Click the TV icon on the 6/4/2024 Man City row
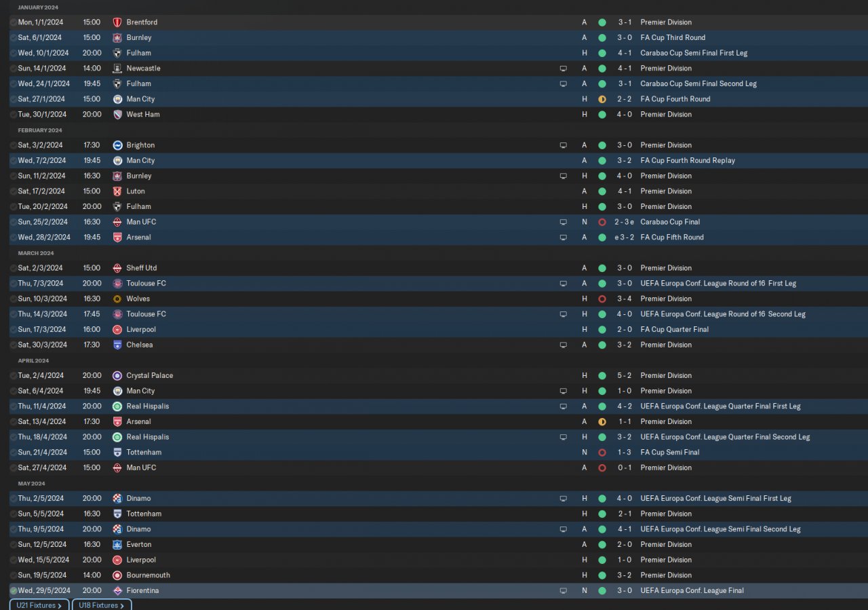The image size is (868, 610). (x=563, y=391)
